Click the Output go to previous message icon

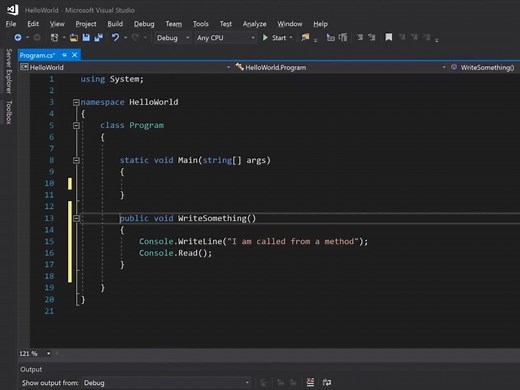point(280,382)
